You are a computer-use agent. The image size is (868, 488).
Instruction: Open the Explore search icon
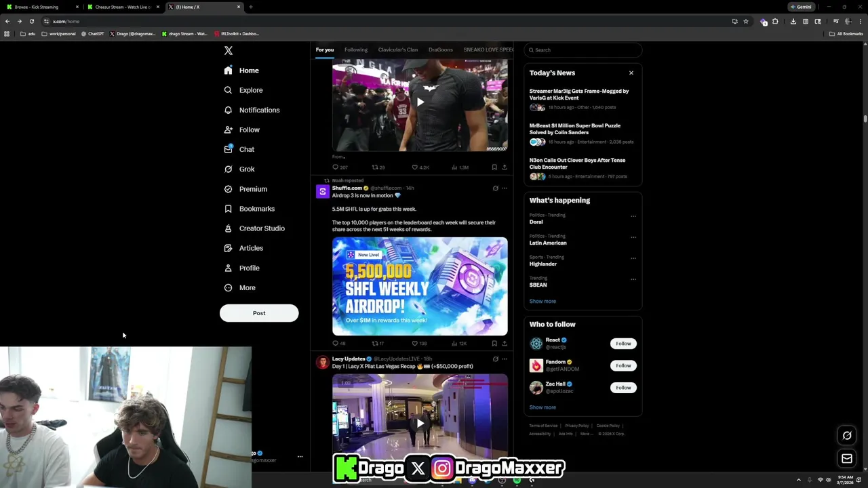tap(228, 90)
